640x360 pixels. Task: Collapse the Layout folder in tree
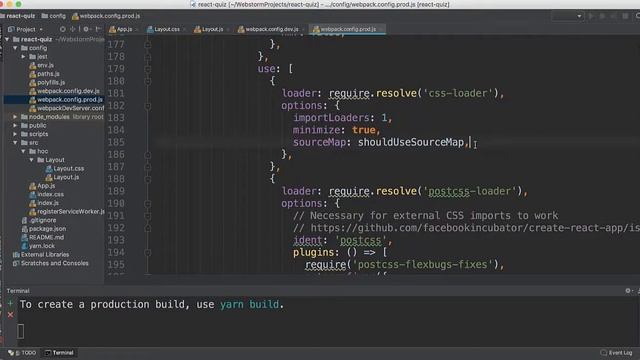(x=32, y=160)
